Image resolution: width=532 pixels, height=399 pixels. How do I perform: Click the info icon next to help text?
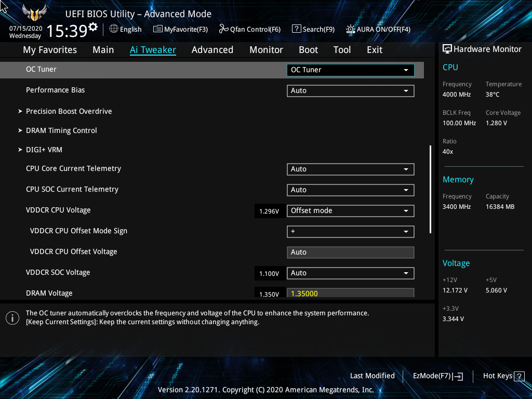pos(12,318)
